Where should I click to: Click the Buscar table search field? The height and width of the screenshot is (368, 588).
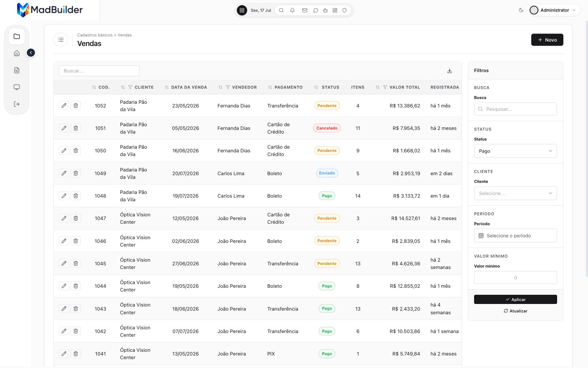click(99, 71)
